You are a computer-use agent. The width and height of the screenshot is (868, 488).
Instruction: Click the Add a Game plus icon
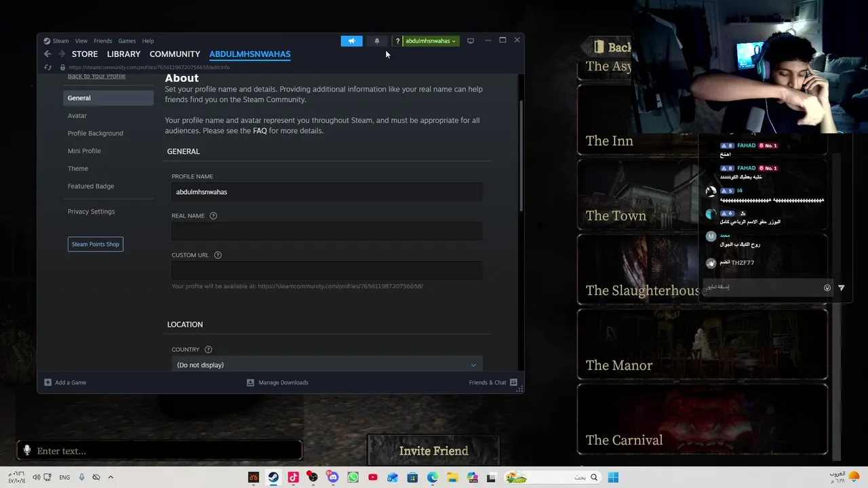(47, 382)
